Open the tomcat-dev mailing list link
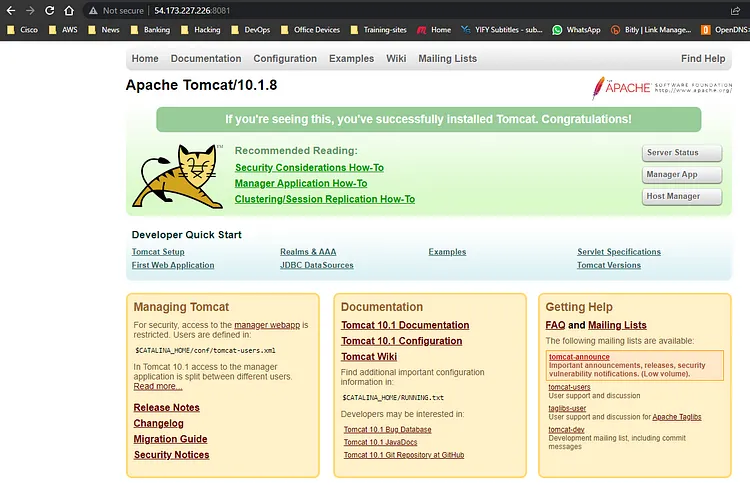Viewport: 750px width, 485px height. pyautogui.click(x=566, y=430)
